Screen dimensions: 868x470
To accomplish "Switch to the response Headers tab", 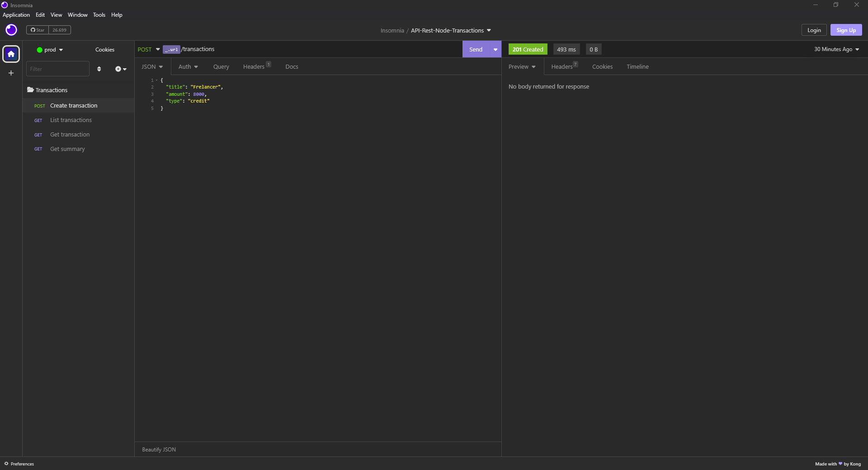I will click(x=564, y=66).
